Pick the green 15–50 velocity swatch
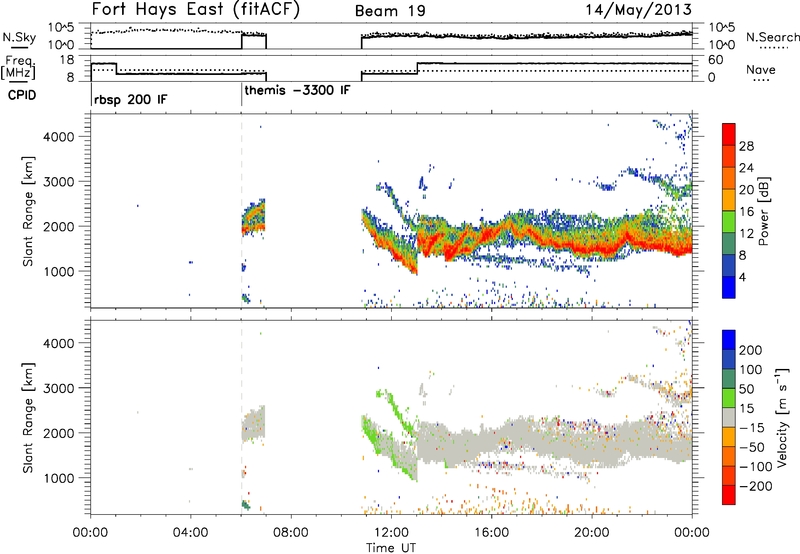The image size is (800, 554). pyautogui.click(x=729, y=398)
